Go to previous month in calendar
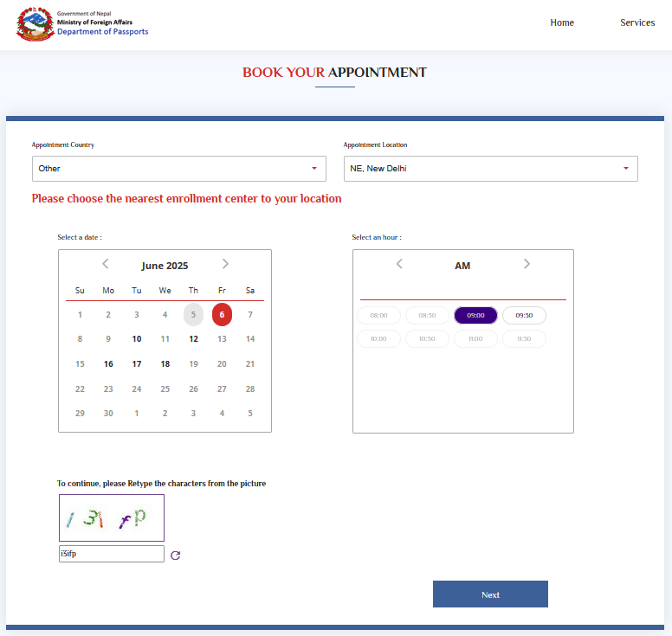Screen dimensions: 672x636 point(106,264)
